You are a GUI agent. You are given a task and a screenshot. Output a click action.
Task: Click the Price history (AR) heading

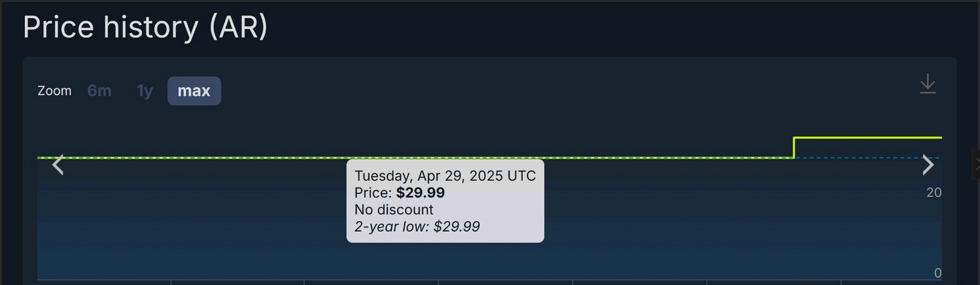pos(145,28)
